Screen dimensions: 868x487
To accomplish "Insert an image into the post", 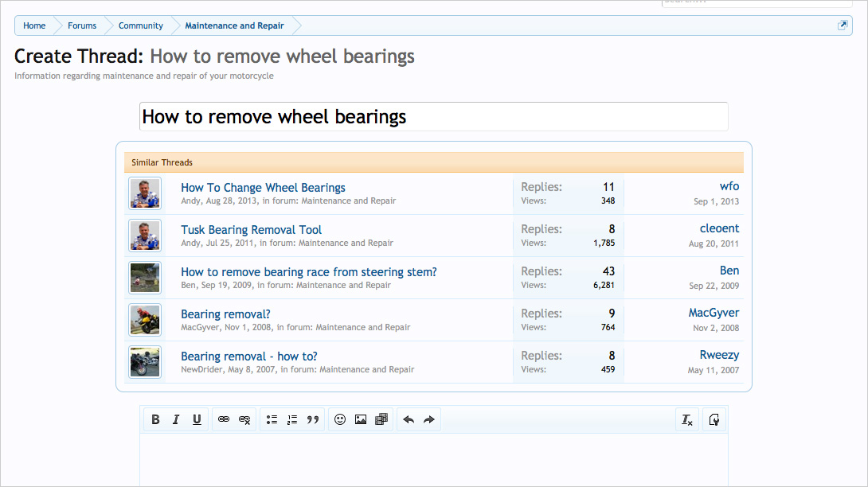I will click(361, 419).
